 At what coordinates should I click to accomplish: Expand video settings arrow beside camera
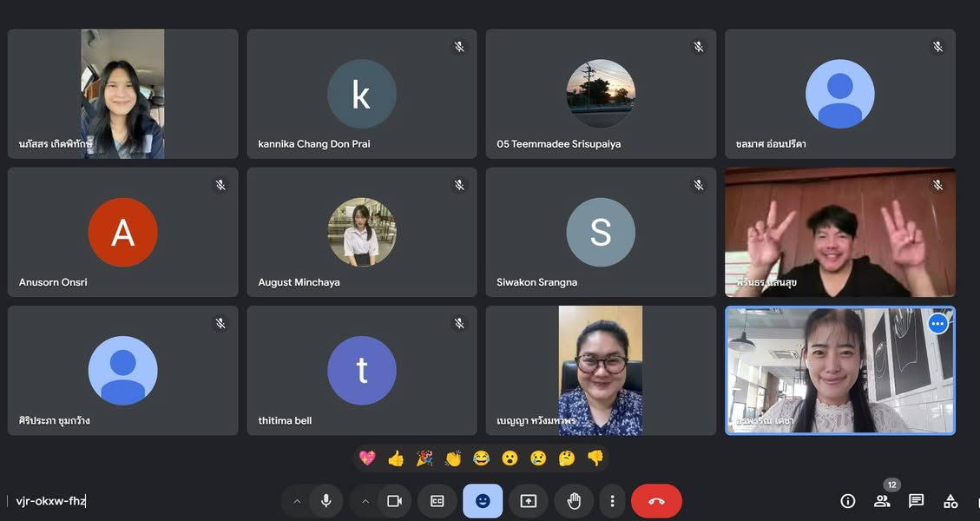(x=365, y=501)
